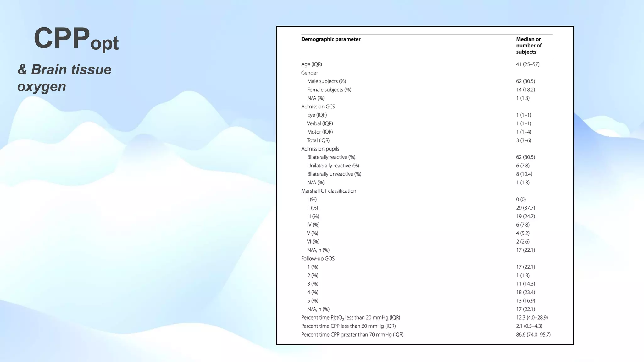Click the 'Bilaterally unreactive (%)' row label
Viewport: 644px width, 362px height.
[x=334, y=174]
